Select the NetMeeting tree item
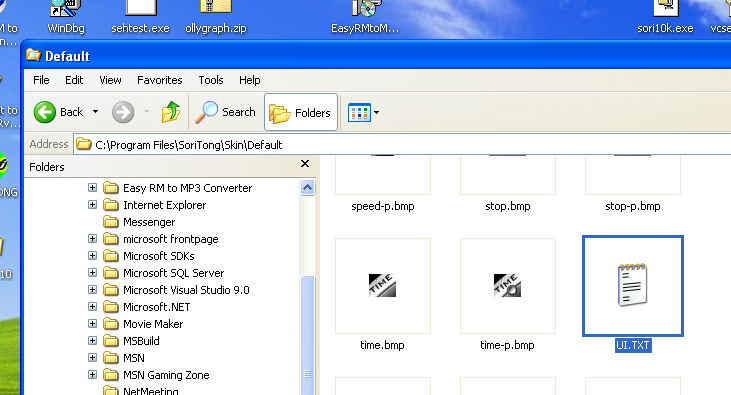The height and width of the screenshot is (395, 731). click(x=151, y=391)
